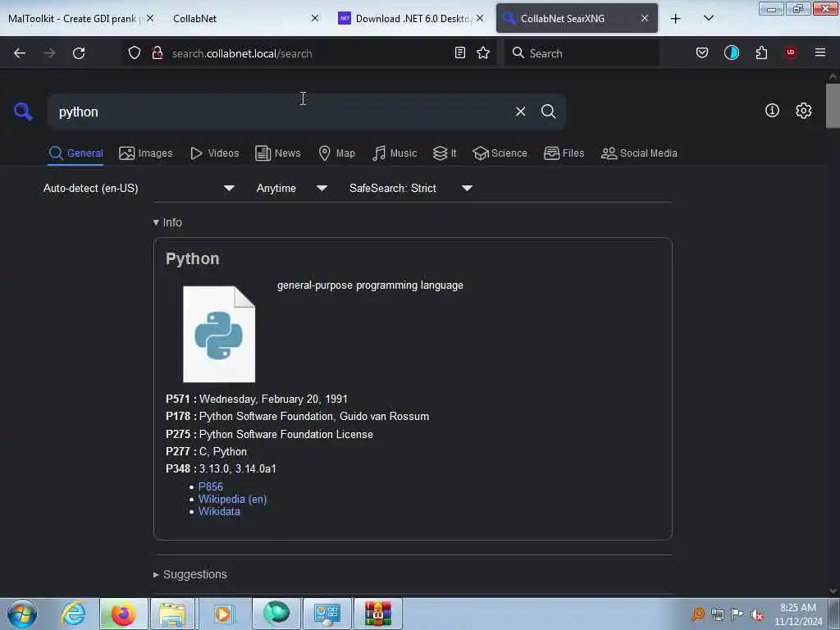Reload the current page

tap(79, 53)
